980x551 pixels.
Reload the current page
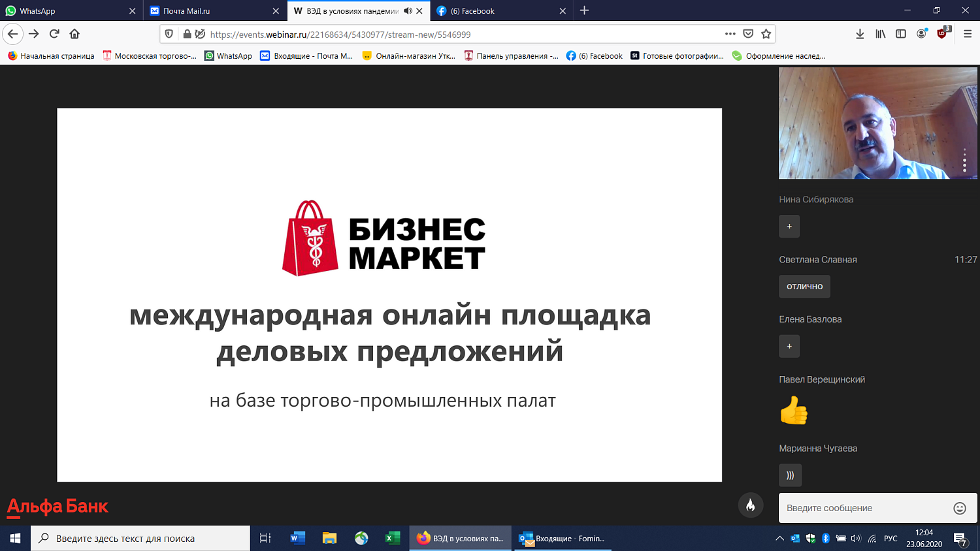[x=54, y=34]
